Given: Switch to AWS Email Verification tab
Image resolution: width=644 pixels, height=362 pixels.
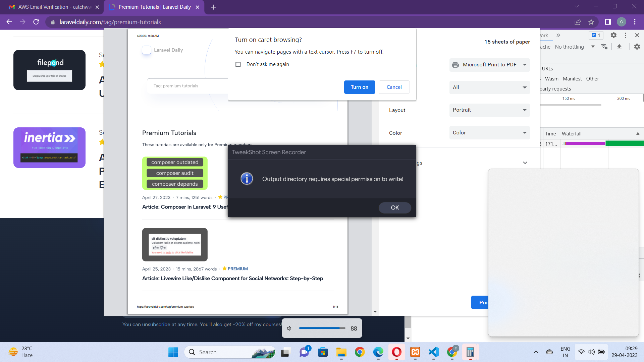Looking at the screenshot, I should (x=54, y=7).
